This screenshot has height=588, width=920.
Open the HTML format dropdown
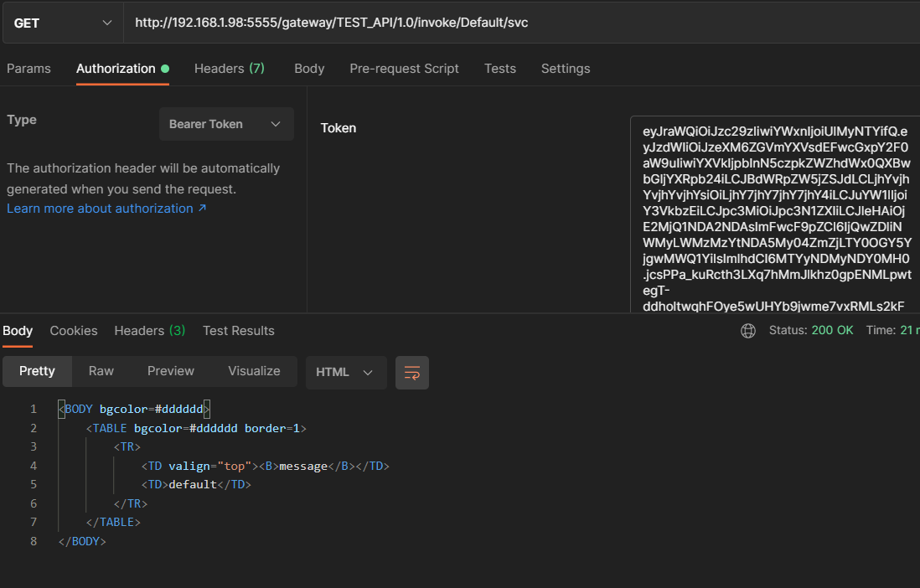(x=345, y=373)
